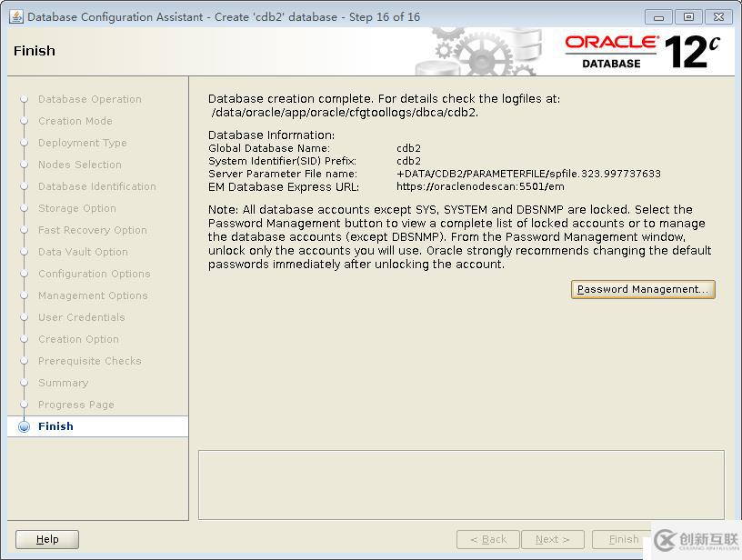Click the 'Database Information:' heading
Viewport: 742px width, 560px height.
272,135
